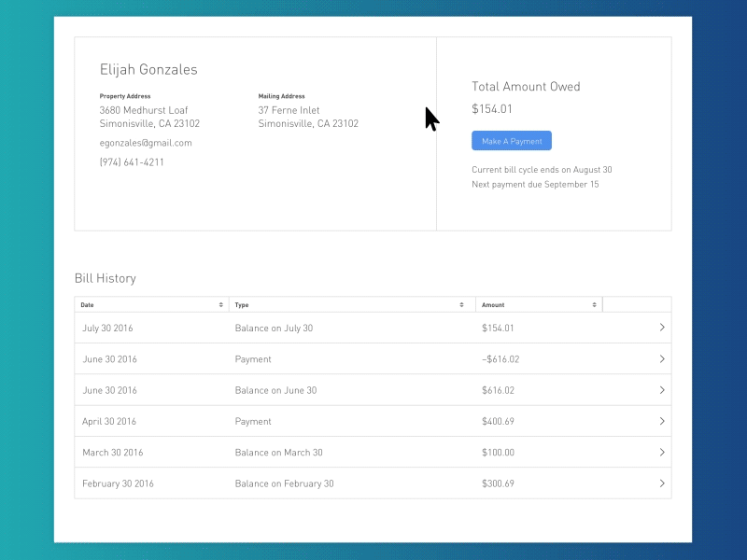
Task: Open details chevron for the April 30 payment
Action: [x=663, y=421]
